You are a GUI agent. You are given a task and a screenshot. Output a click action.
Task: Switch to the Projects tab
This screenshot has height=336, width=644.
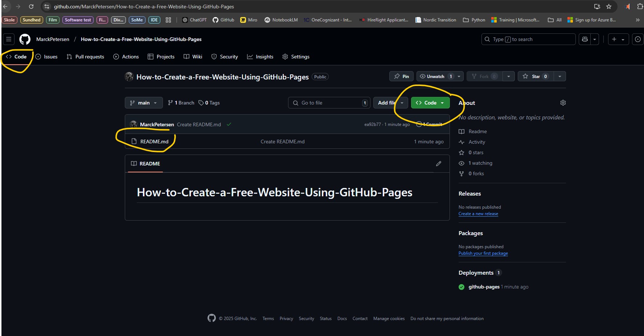[x=161, y=57]
